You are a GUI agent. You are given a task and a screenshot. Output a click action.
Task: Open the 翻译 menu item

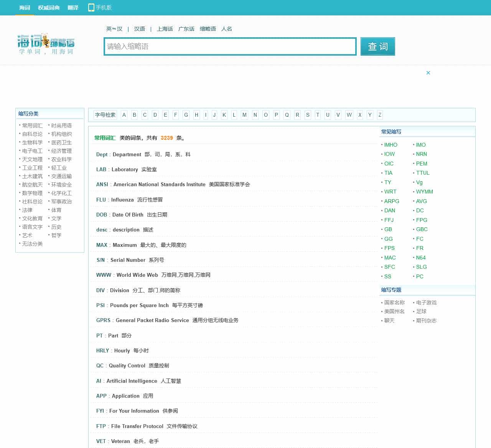tap(73, 7)
